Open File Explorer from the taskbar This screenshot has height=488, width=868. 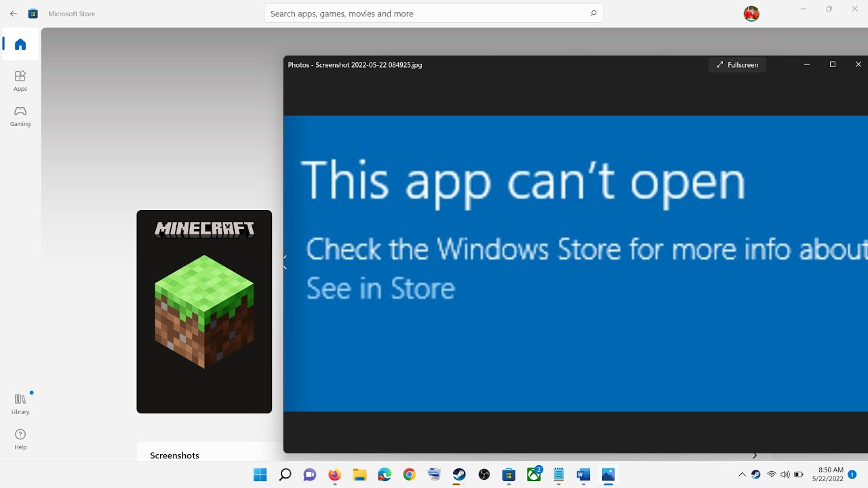point(359,474)
